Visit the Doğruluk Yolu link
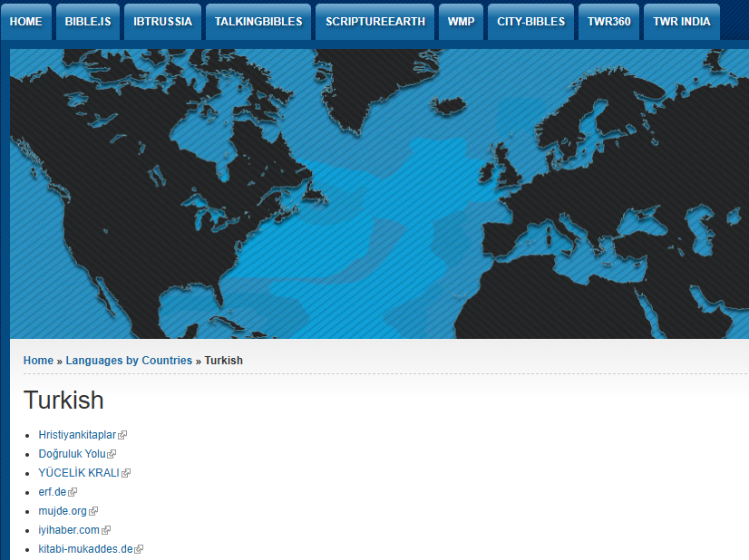Viewport: 749px width, 560px height. click(x=73, y=454)
